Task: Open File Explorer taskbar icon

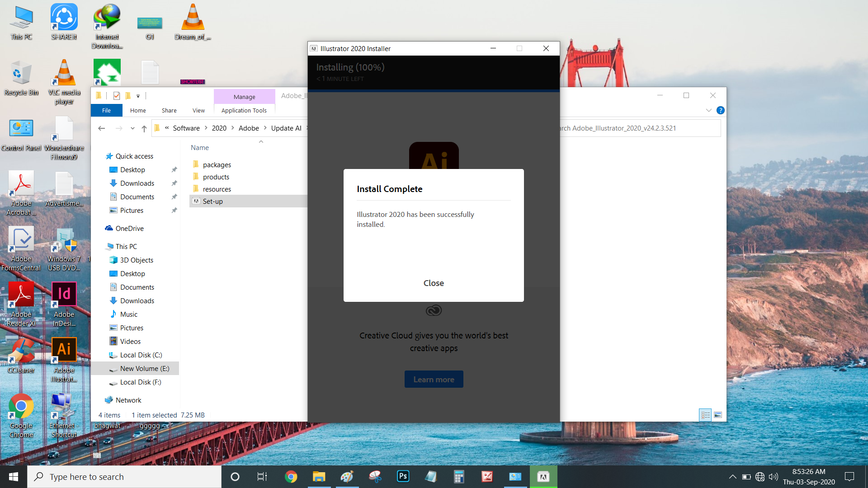Action: [x=319, y=476]
